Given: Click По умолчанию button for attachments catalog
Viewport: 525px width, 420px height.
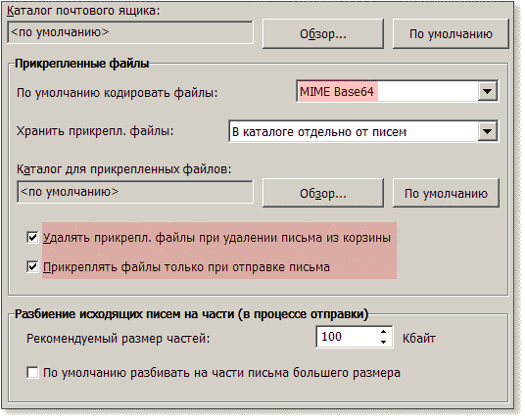Looking at the screenshot, I should [446, 193].
